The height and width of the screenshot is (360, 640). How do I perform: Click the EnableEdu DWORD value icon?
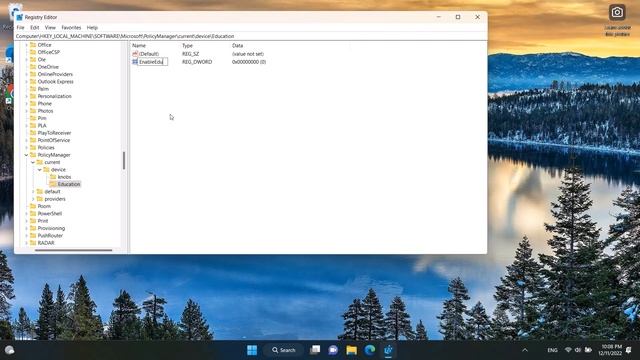pos(135,62)
